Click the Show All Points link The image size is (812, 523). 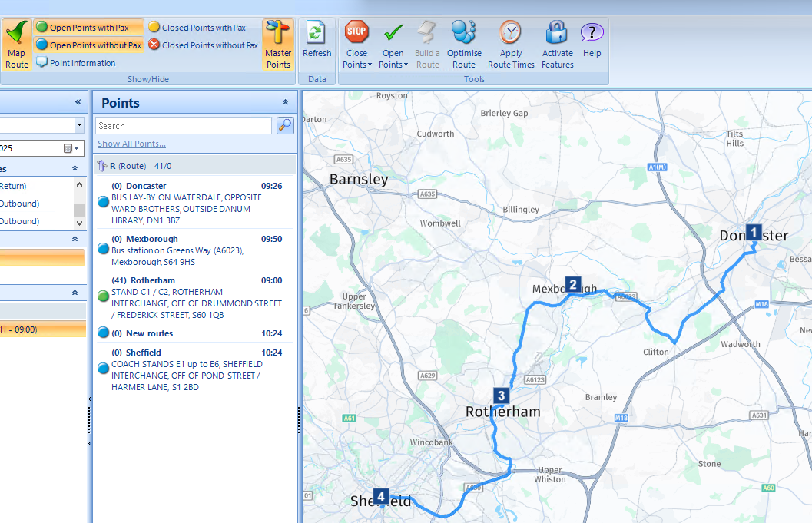click(131, 144)
